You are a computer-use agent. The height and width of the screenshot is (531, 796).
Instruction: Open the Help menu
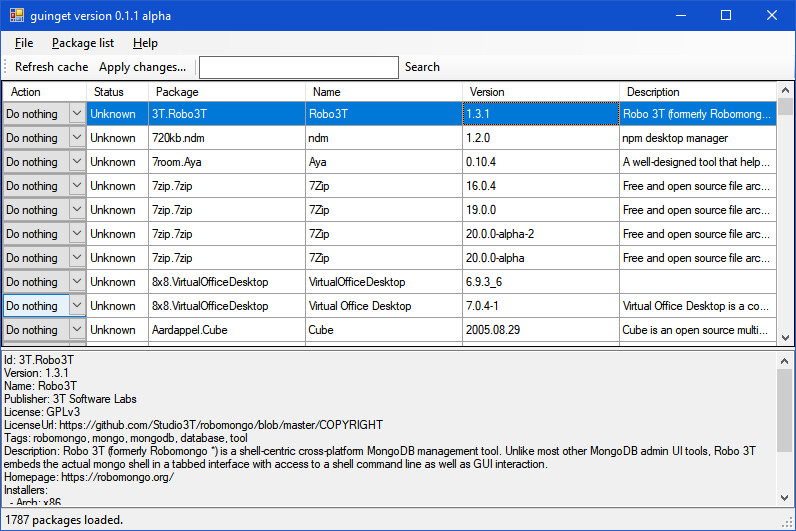[x=145, y=43]
